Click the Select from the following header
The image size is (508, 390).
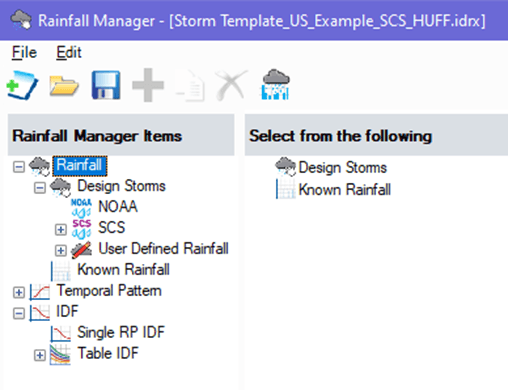point(376,135)
